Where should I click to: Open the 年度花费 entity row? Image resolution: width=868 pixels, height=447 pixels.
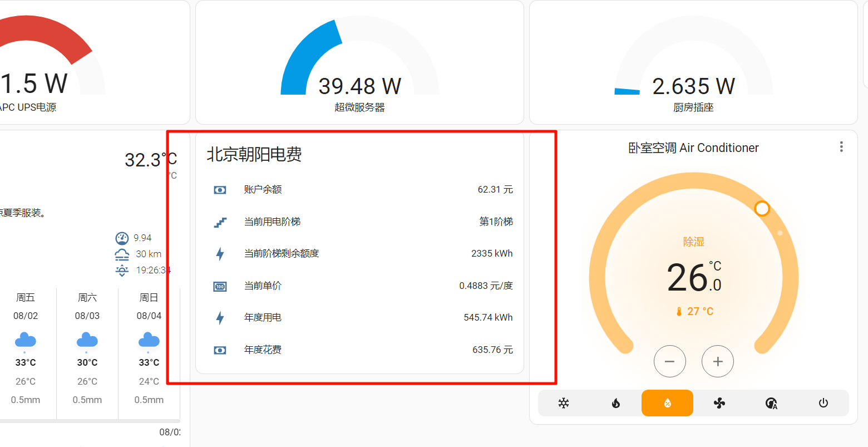(x=359, y=350)
